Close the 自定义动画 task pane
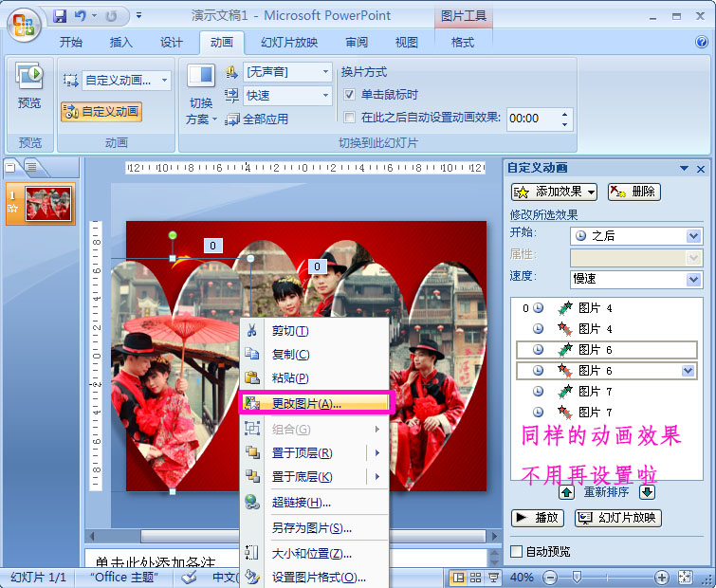This screenshot has width=716, height=588. (701, 169)
